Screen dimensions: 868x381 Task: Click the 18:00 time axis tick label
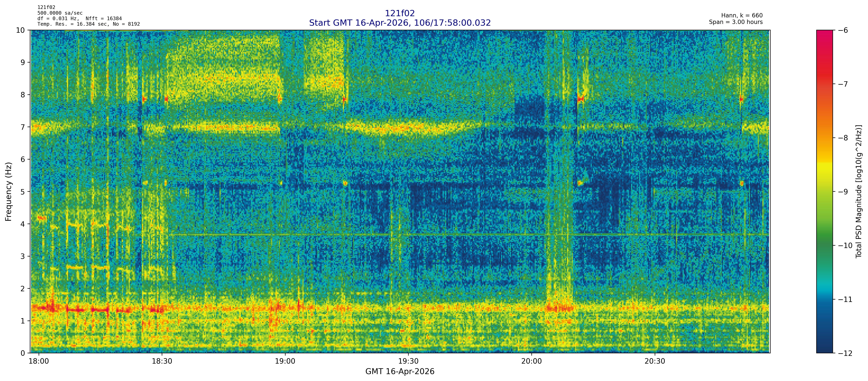pyautogui.click(x=39, y=361)
